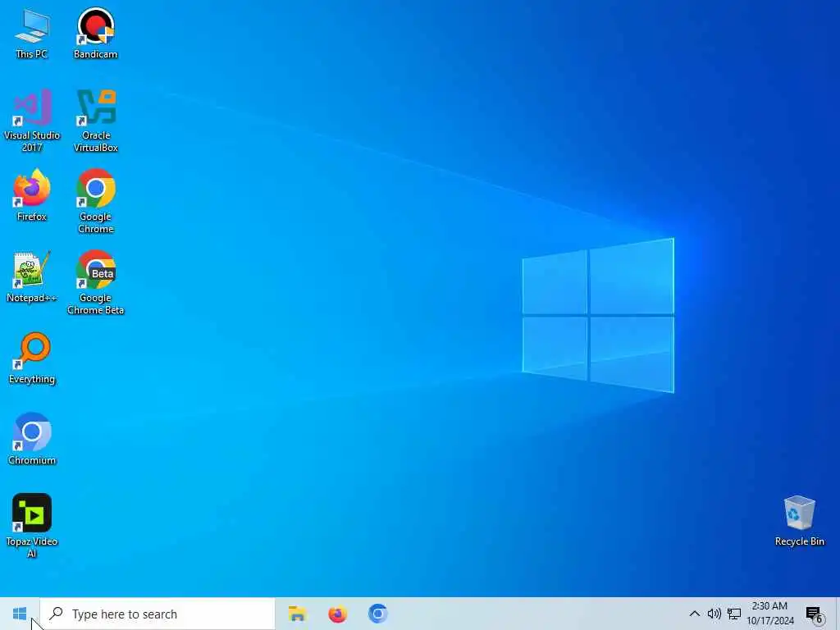840x630 pixels.
Task: Select the Topaz Video AI shortcut
Action: coord(32,526)
